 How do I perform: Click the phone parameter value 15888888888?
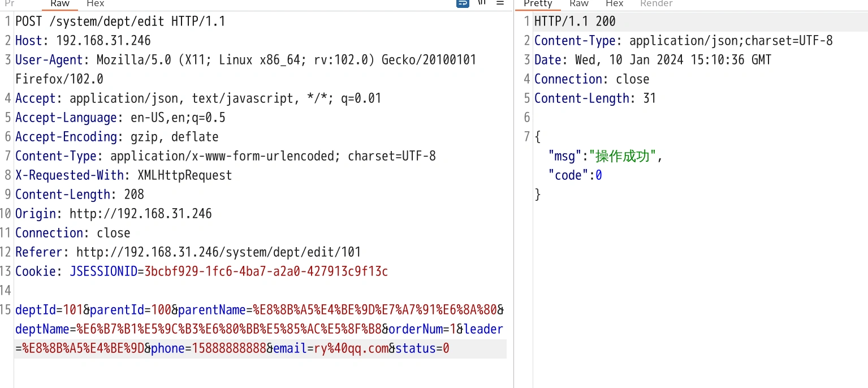(x=229, y=348)
